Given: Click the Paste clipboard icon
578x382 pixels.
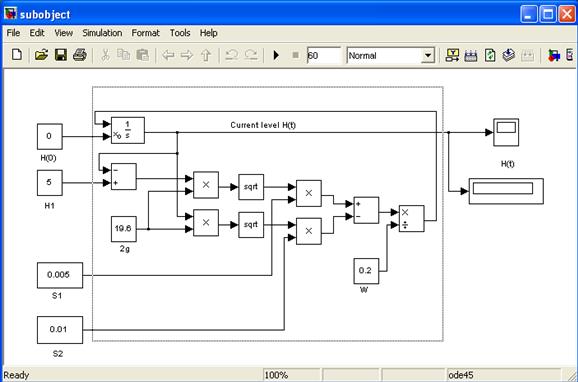Looking at the screenshot, I should [142, 55].
